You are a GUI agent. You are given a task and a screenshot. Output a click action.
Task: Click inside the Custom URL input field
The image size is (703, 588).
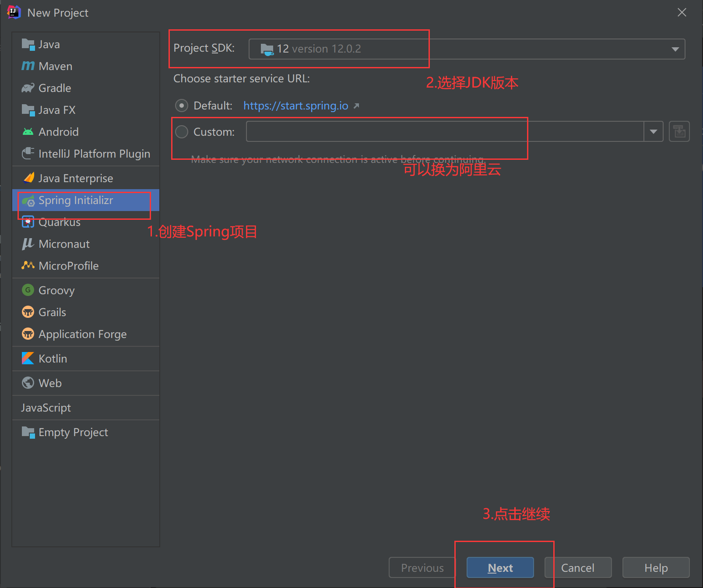[x=445, y=131]
